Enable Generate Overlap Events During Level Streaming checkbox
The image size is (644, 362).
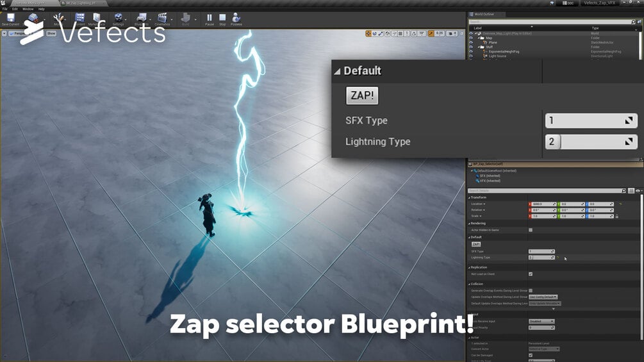coord(531,291)
